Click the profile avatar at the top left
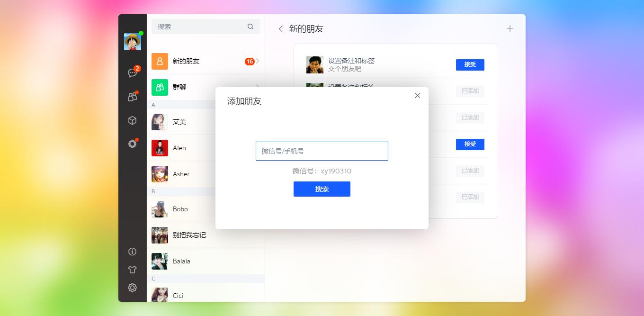The height and width of the screenshot is (316, 644). pyautogui.click(x=132, y=41)
